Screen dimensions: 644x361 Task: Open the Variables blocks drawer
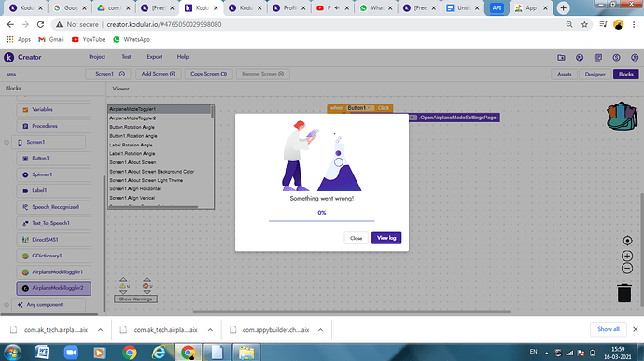tap(54, 110)
